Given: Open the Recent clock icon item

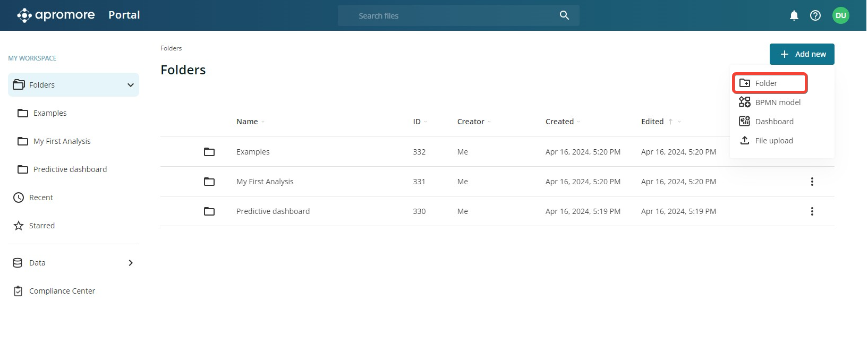Looking at the screenshot, I should 19,198.
